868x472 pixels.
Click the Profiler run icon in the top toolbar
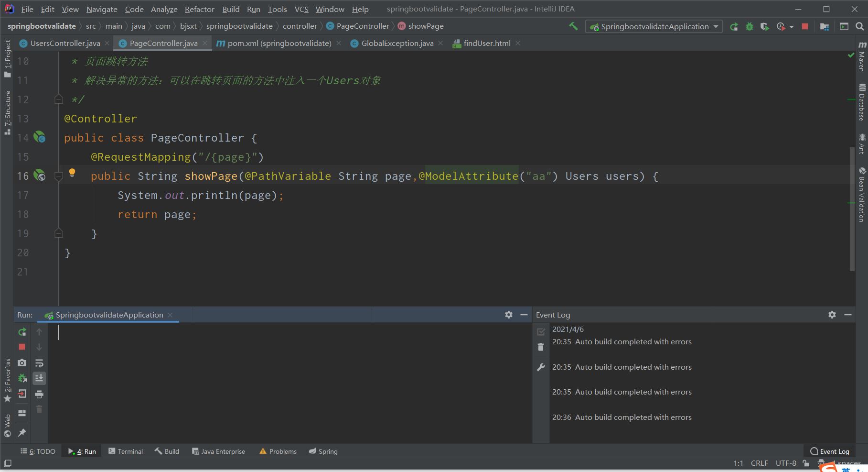[781, 26]
